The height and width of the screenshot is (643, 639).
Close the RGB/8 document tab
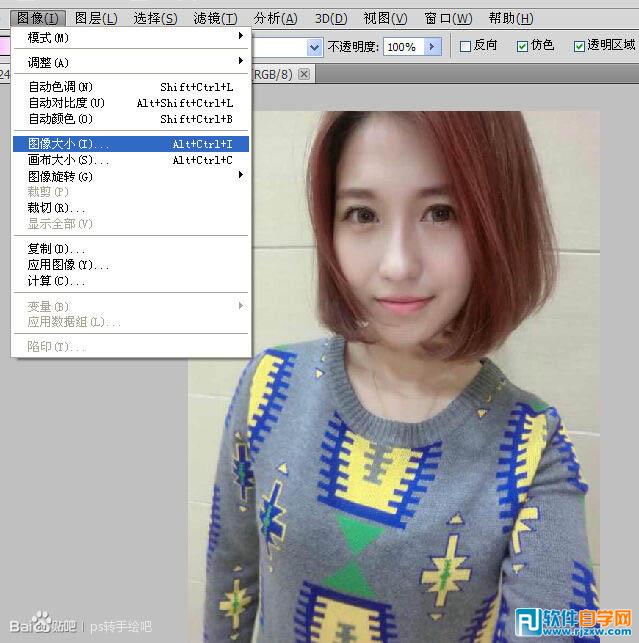304,74
